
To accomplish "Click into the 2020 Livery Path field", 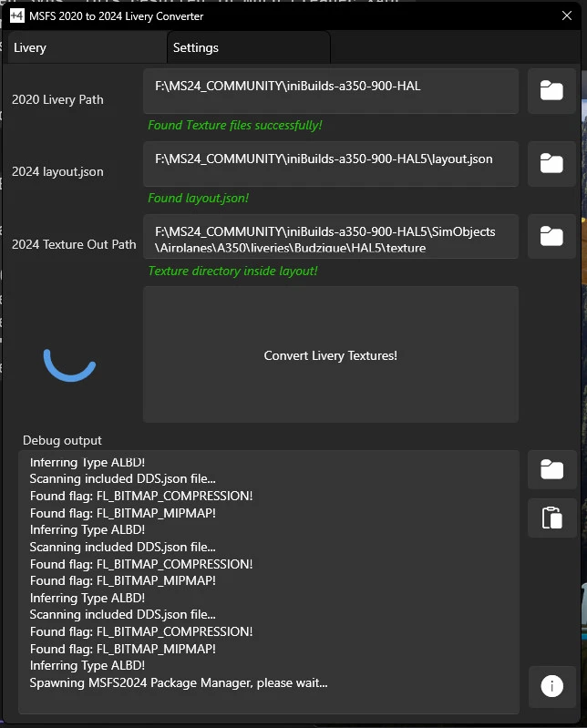I will coord(330,91).
